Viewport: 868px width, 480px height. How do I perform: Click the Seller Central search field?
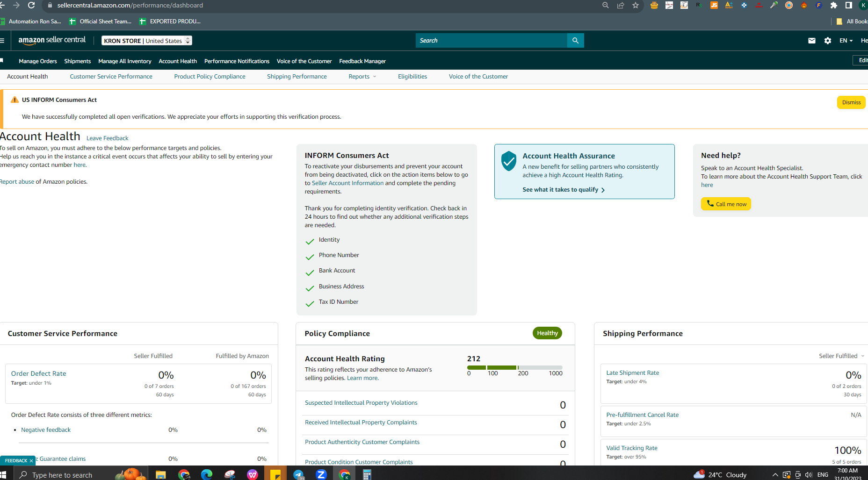pyautogui.click(x=491, y=41)
